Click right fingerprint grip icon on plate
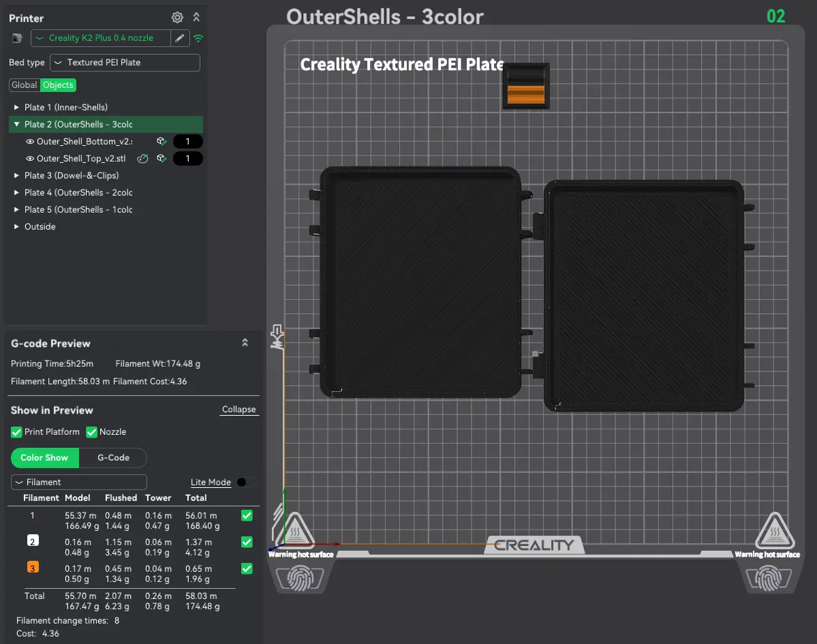This screenshot has width=817, height=644. pyautogui.click(x=769, y=579)
